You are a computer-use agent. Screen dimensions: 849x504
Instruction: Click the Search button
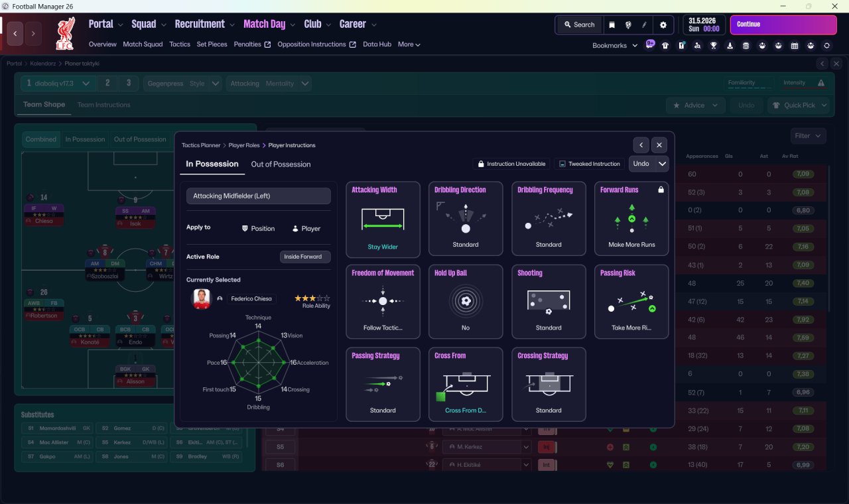click(x=579, y=25)
